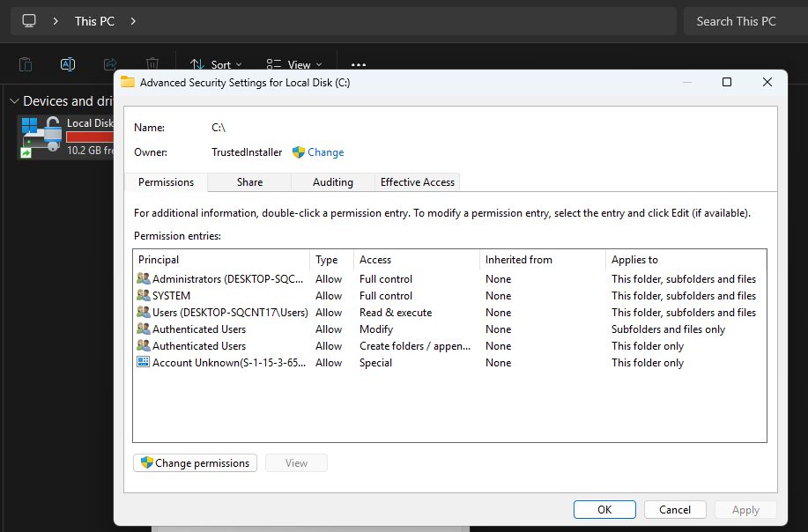Click the Account Unknown entry's icon

click(x=145, y=362)
